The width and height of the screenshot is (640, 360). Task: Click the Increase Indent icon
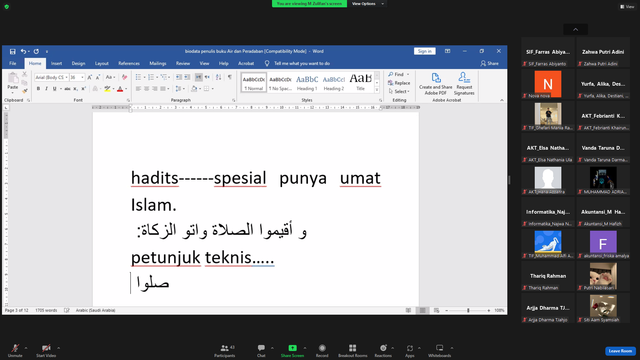pos(187,77)
